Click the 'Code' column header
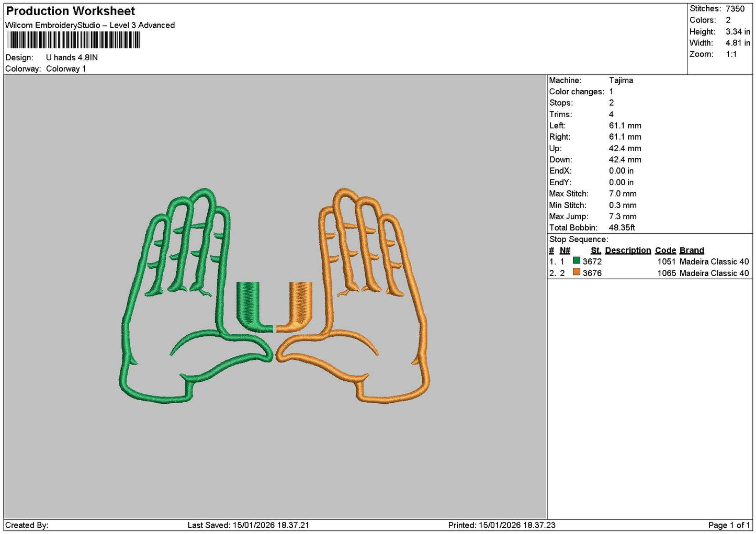This screenshot has width=756, height=534. coord(665,251)
